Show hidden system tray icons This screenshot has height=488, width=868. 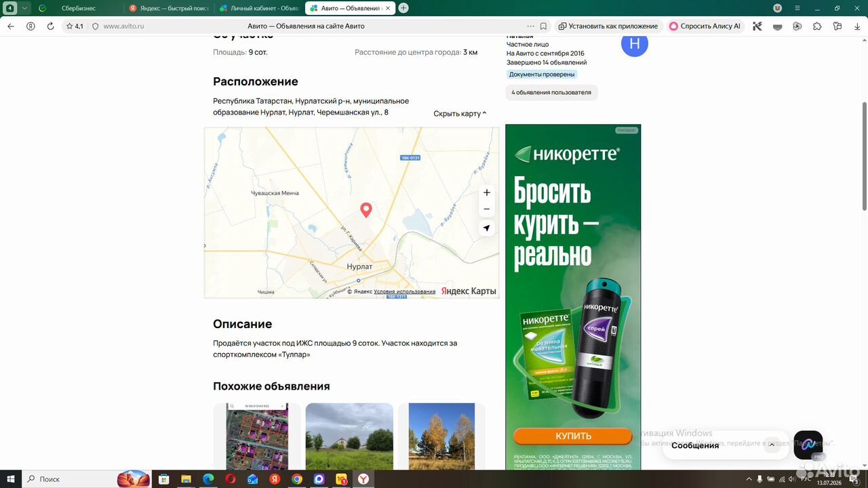[x=749, y=479]
